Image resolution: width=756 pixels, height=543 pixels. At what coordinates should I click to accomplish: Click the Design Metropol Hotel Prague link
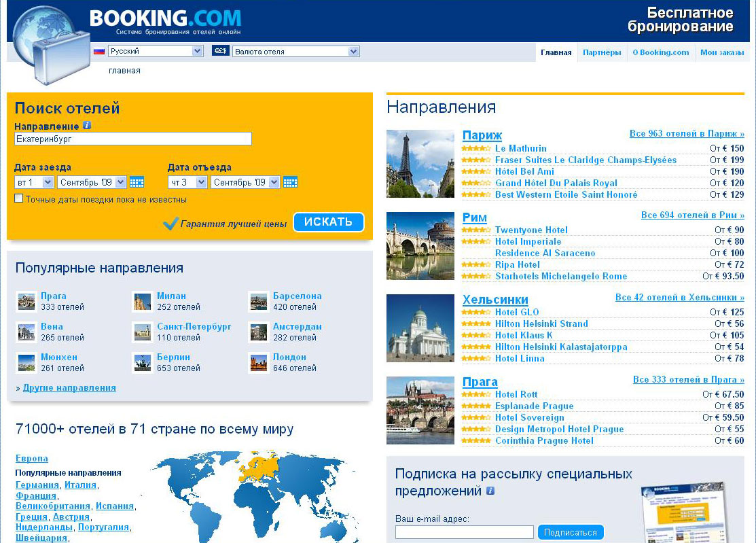tap(559, 430)
